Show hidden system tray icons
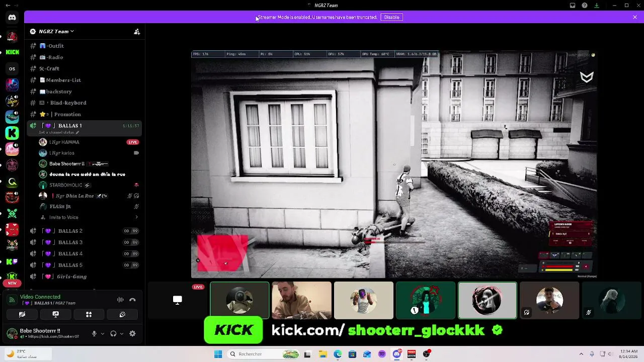The image size is (644, 362). (x=581, y=354)
